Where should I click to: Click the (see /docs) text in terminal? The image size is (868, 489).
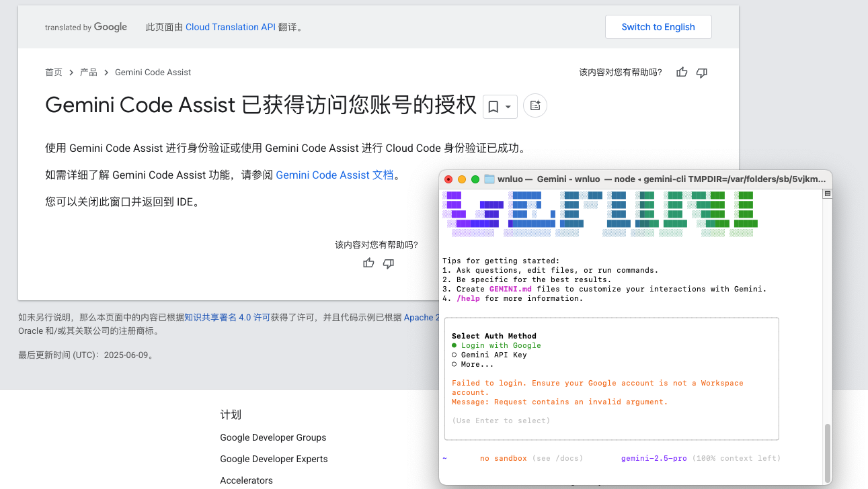(557, 458)
